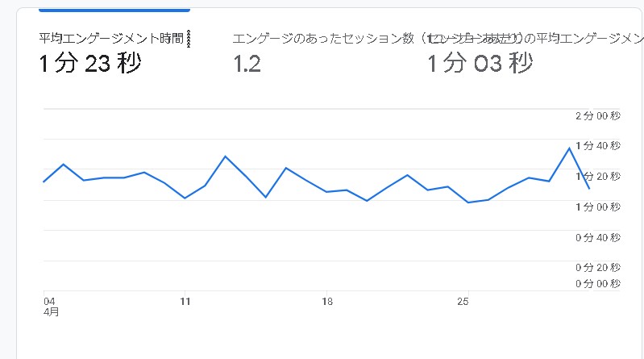Click the 4月 month label below the axis
Screen dimensions: 644x359
(52, 311)
